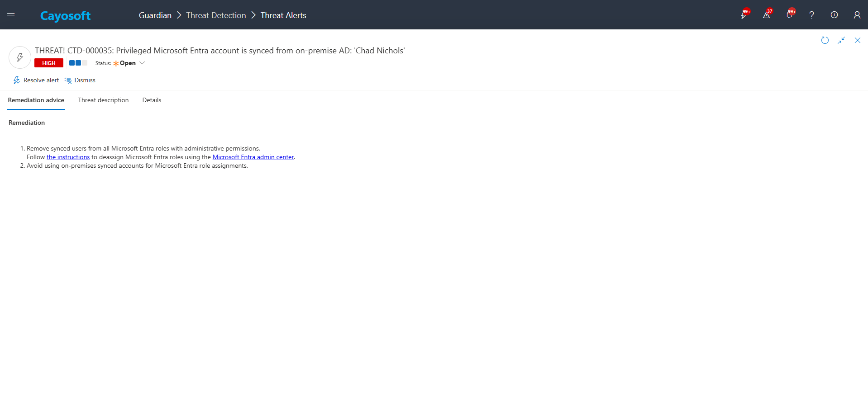Refresh the threat alert panel

pos(825,40)
